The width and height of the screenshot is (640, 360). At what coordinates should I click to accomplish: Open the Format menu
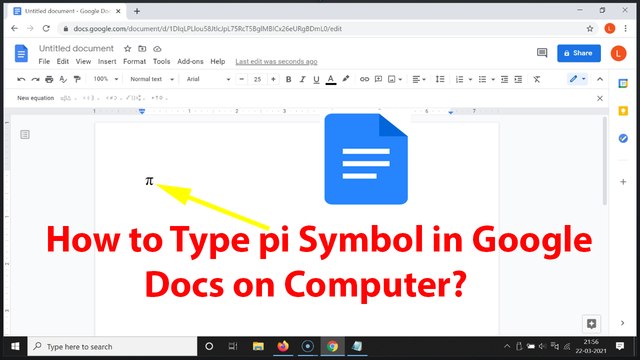(x=134, y=62)
